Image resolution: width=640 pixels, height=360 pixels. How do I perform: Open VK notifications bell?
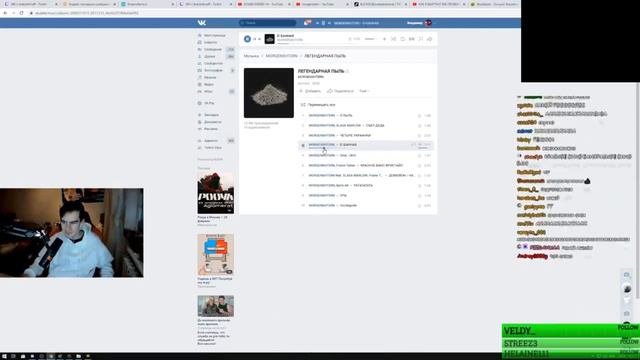pos(307,23)
